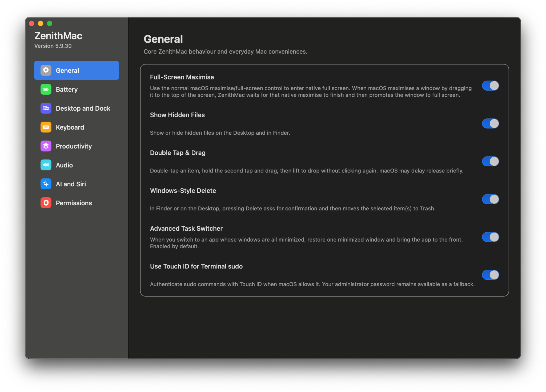Click the 'General' page heading
The image size is (546, 392).
click(x=163, y=39)
